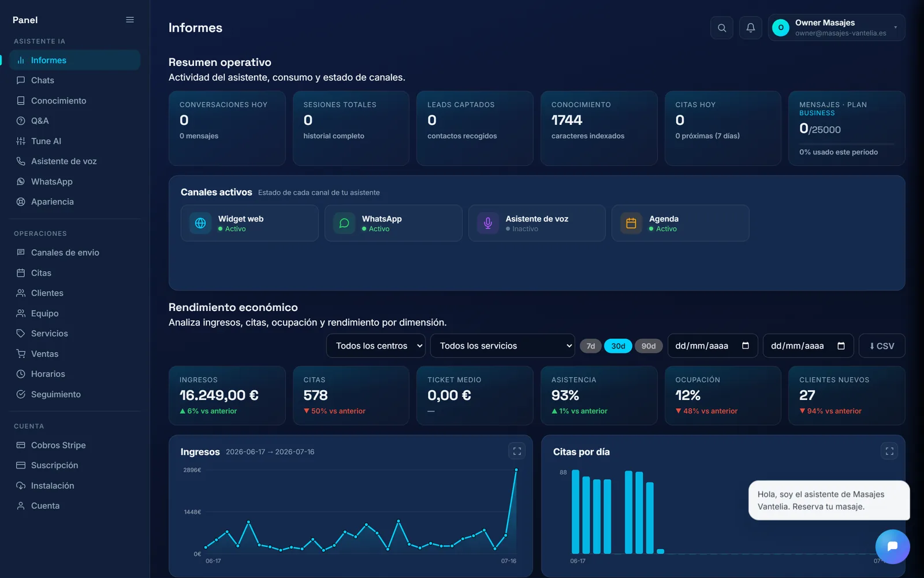924x578 pixels.
Task: Click the Servicios tag icon
Action: 21,334
